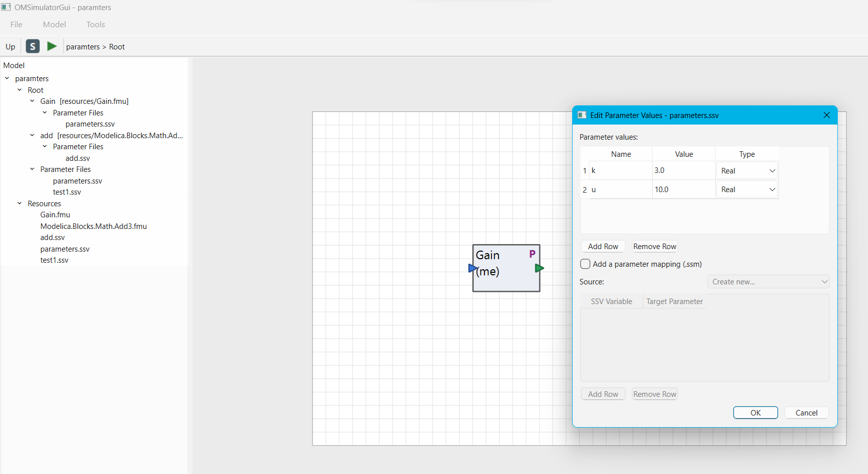Select parameters.ssv under Gain Parameter Files

(90, 124)
